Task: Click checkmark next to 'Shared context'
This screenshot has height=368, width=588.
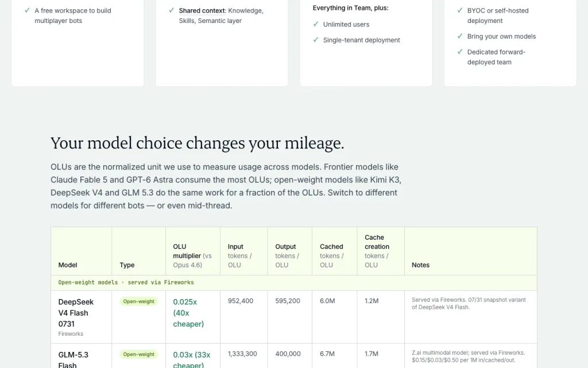Action: [x=171, y=10]
